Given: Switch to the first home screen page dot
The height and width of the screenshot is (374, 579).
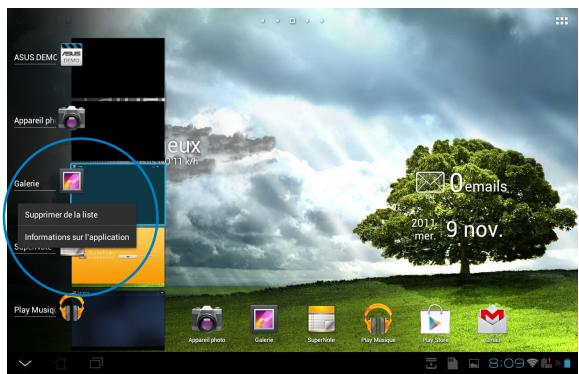Looking at the screenshot, I should tap(263, 21).
